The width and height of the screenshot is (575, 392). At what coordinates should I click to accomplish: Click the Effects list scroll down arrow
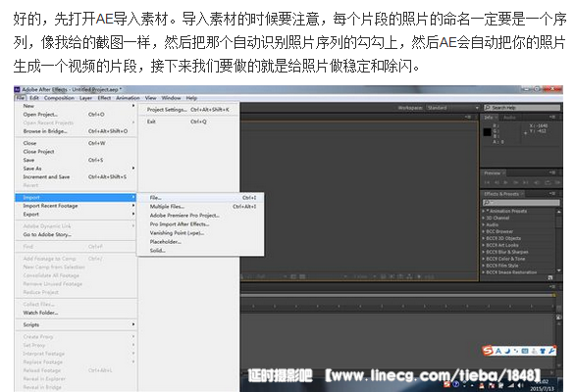tap(559, 270)
